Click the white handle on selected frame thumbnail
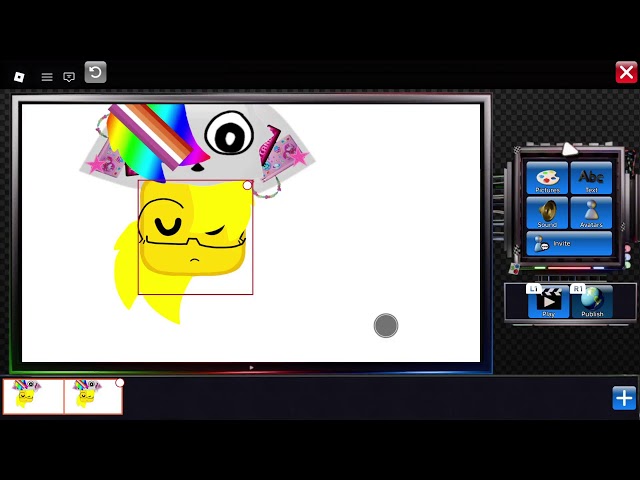Screen dimensions: 640x480 point(120,383)
